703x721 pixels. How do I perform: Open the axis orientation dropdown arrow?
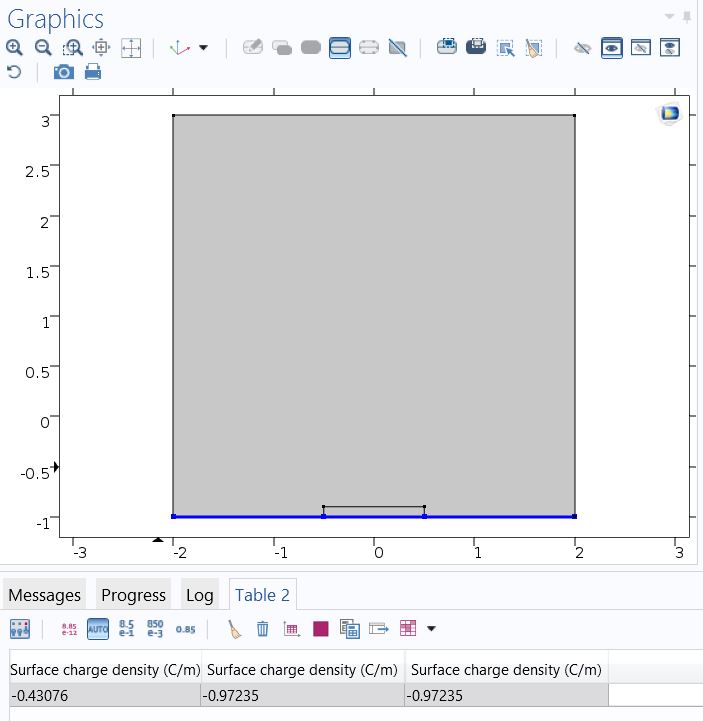(204, 47)
